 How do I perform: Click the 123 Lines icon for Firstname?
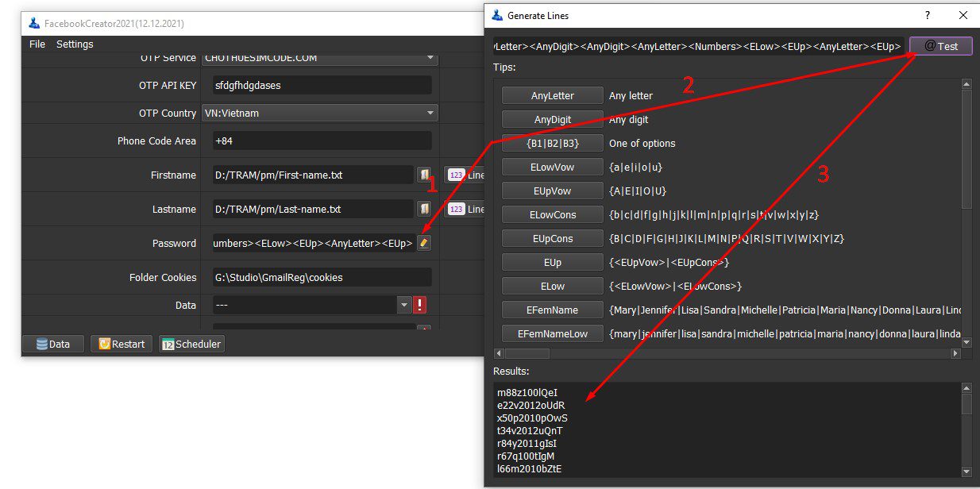[465, 175]
